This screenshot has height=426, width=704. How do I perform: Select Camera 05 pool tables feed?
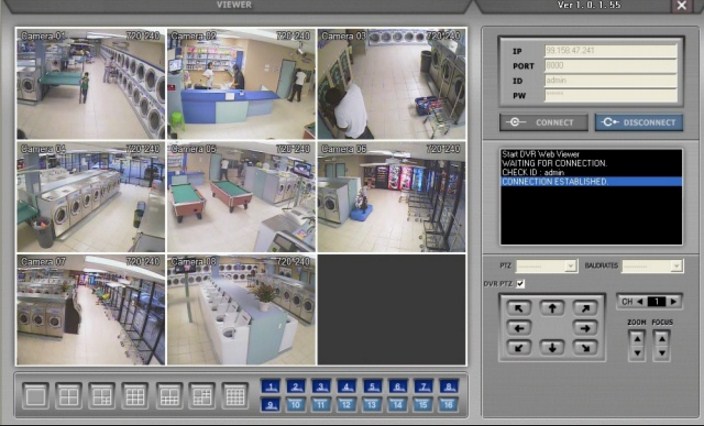click(x=242, y=197)
